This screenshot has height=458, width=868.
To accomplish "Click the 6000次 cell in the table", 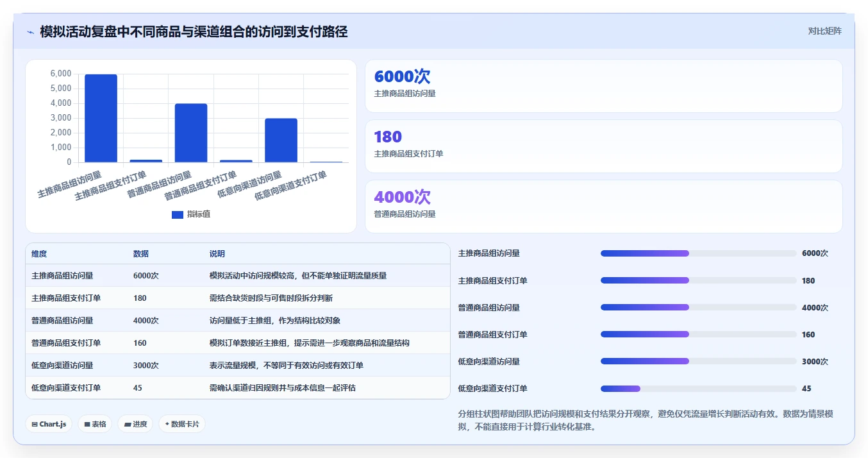I will coord(146,276).
